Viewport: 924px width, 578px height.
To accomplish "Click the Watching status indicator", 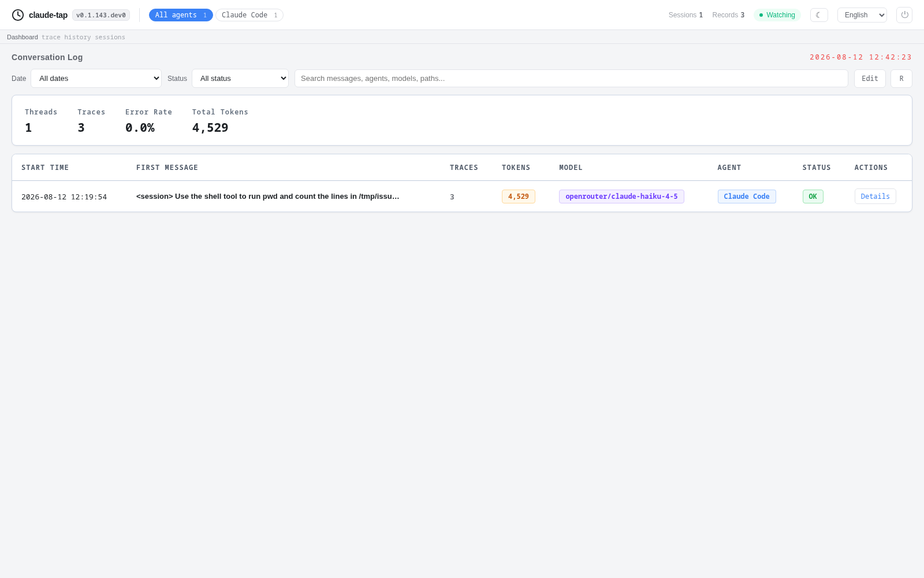I will [777, 15].
